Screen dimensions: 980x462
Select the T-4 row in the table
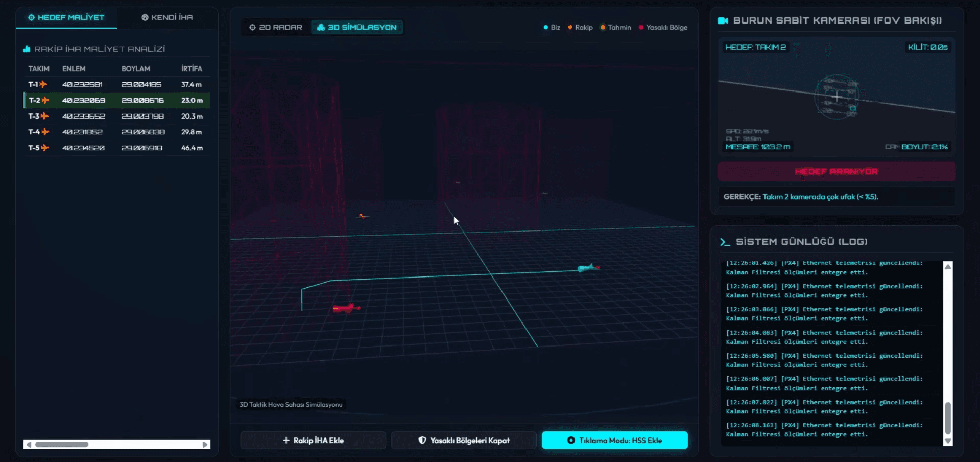click(117, 132)
